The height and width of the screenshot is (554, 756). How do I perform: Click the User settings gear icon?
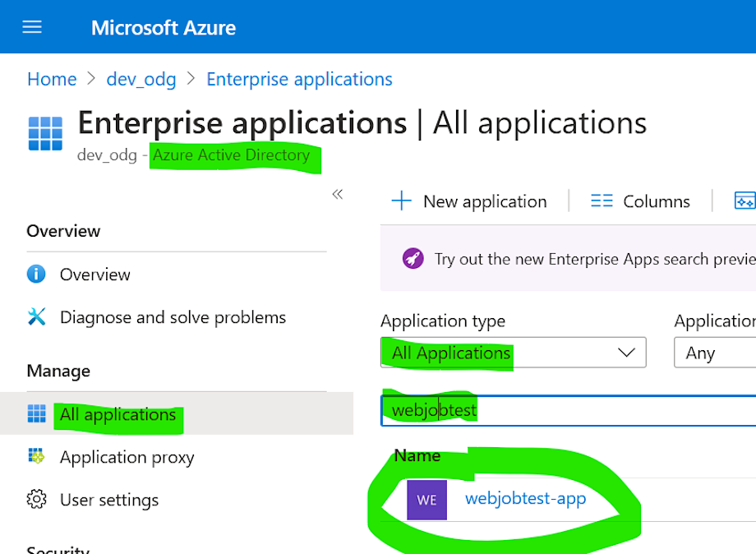coord(37,500)
